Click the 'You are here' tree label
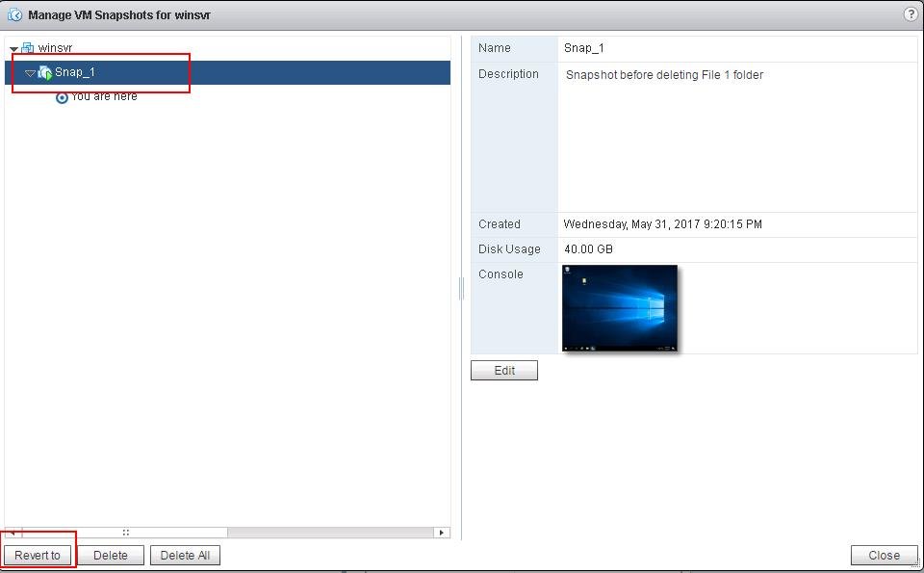The width and height of the screenshot is (924, 573). [x=104, y=96]
